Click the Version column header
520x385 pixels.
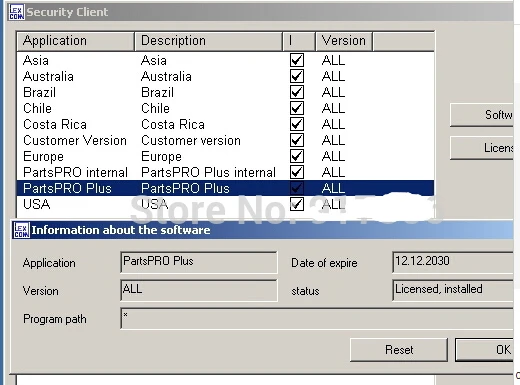click(x=344, y=41)
